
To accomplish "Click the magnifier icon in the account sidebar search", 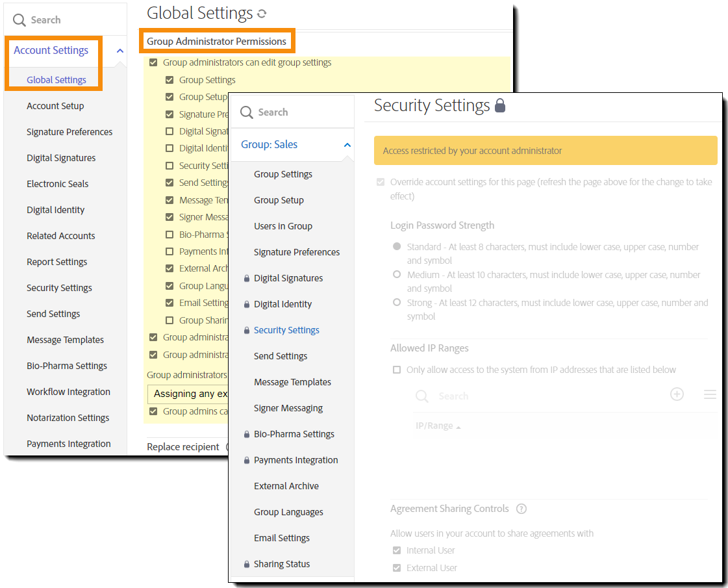I will 19,19.
